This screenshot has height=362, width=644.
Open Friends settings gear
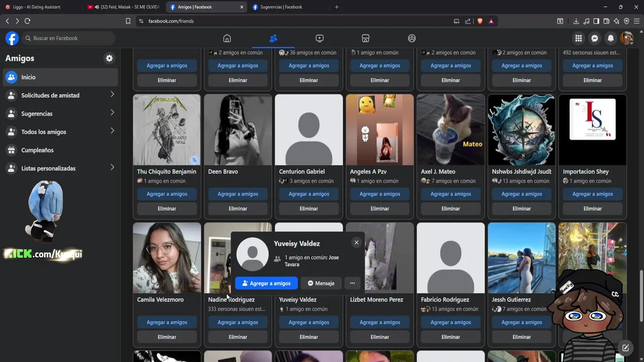pyautogui.click(x=109, y=58)
